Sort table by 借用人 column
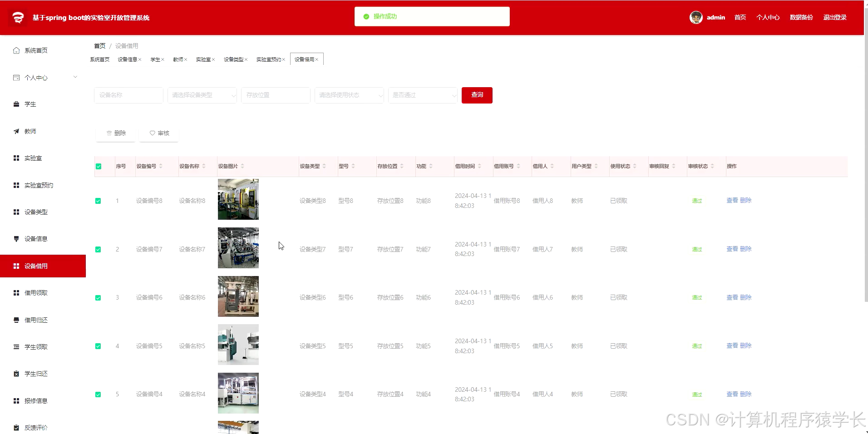Image resolution: width=868 pixels, height=434 pixels. [552, 166]
